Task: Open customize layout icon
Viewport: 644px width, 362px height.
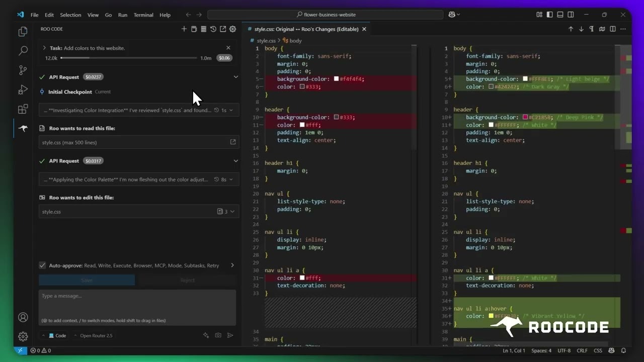Action: coord(539,15)
